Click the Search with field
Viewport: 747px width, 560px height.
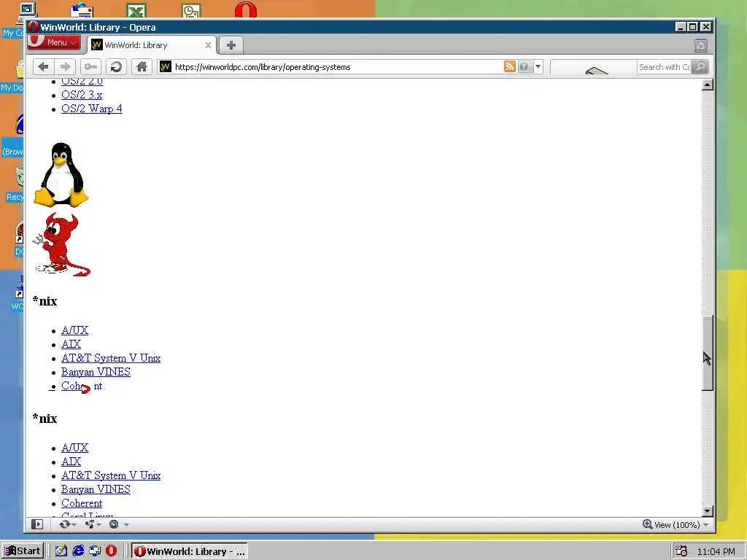(x=665, y=66)
